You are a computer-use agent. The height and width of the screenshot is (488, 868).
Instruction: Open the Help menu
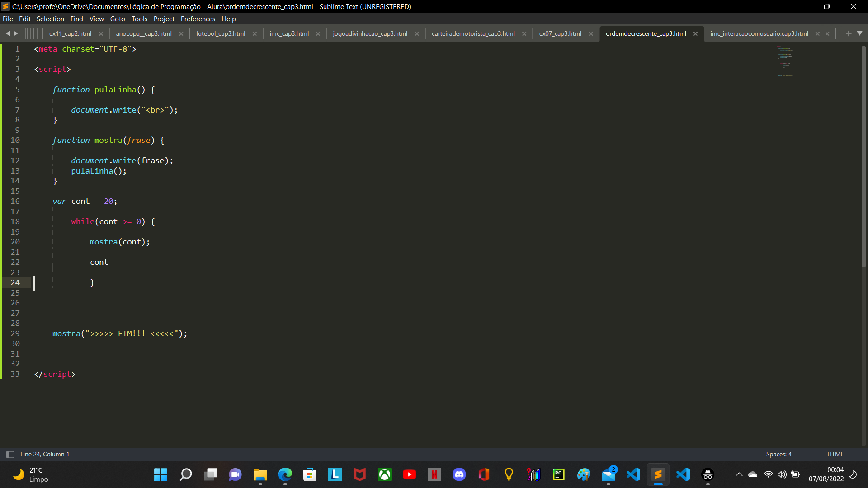(229, 19)
